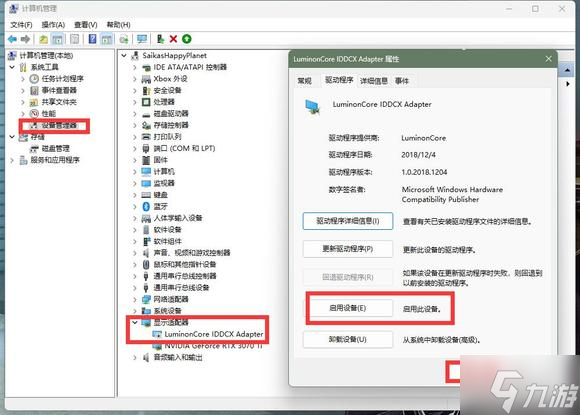Viewport: 580px width, 415px height.
Task: Open the 操作(A) menu
Action: click(53, 25)
